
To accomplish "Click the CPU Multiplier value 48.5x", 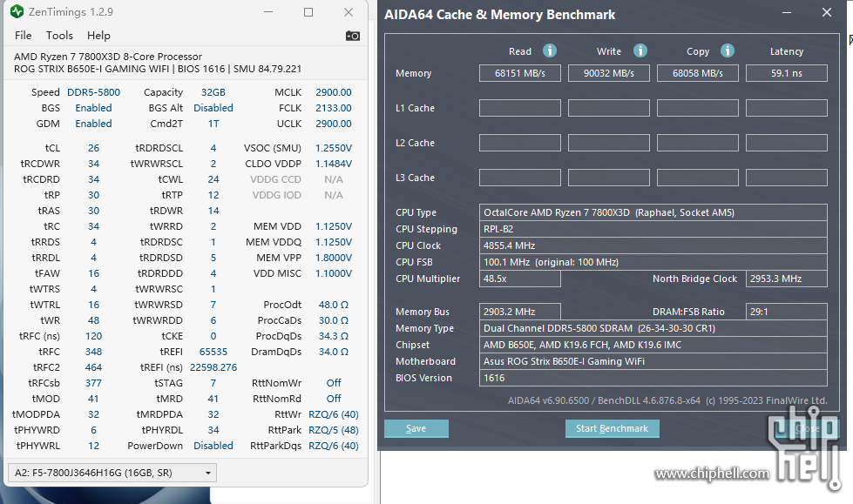I will (x=520, y=279).
